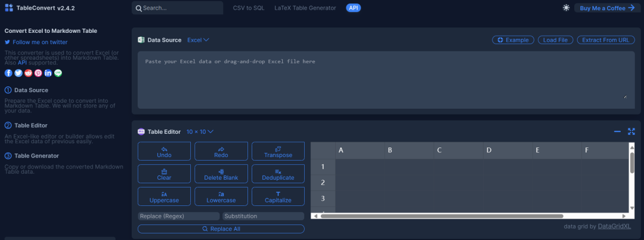Clear the table contents
This screenshot has height=240, width=644.
click(x=165, y=174)
